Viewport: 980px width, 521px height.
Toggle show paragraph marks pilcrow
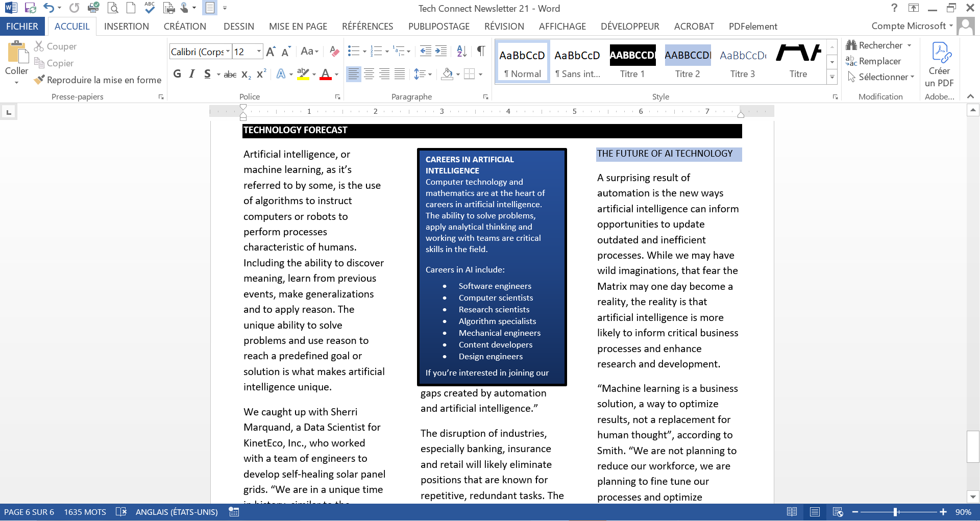(481, 51)
